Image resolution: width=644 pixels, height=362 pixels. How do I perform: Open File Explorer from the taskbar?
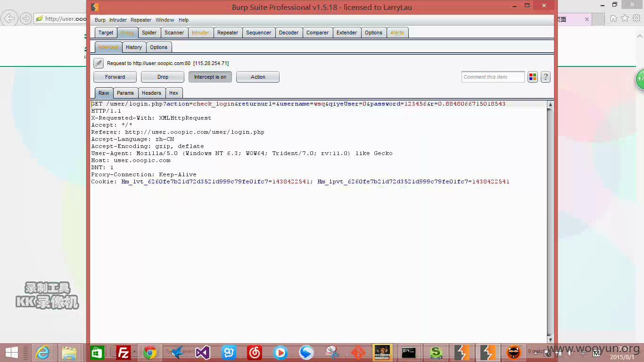(69, 353)
